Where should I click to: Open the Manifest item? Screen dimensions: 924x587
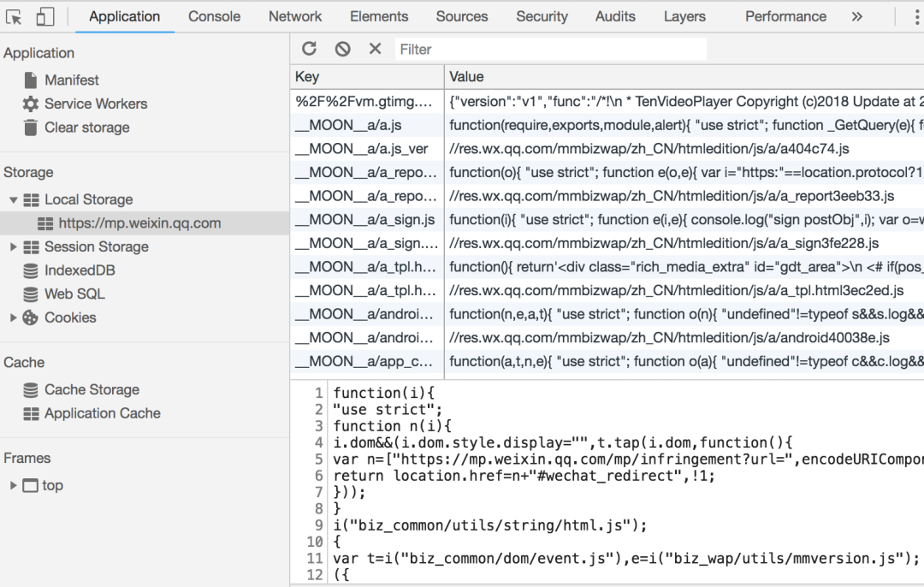(x=72, y=80)
